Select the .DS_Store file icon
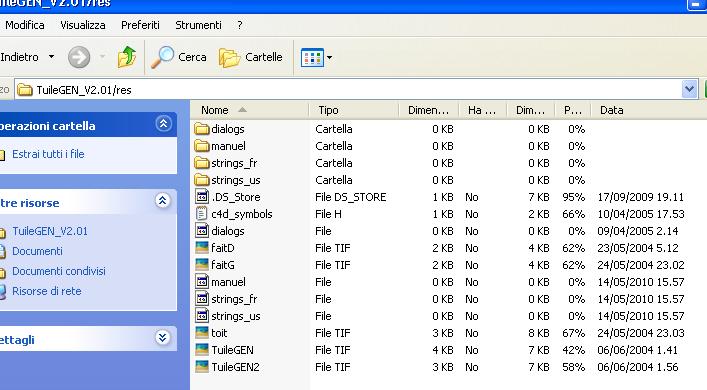Image resolution: width=707 pixels, height=390 pixels. coord(202,197)
